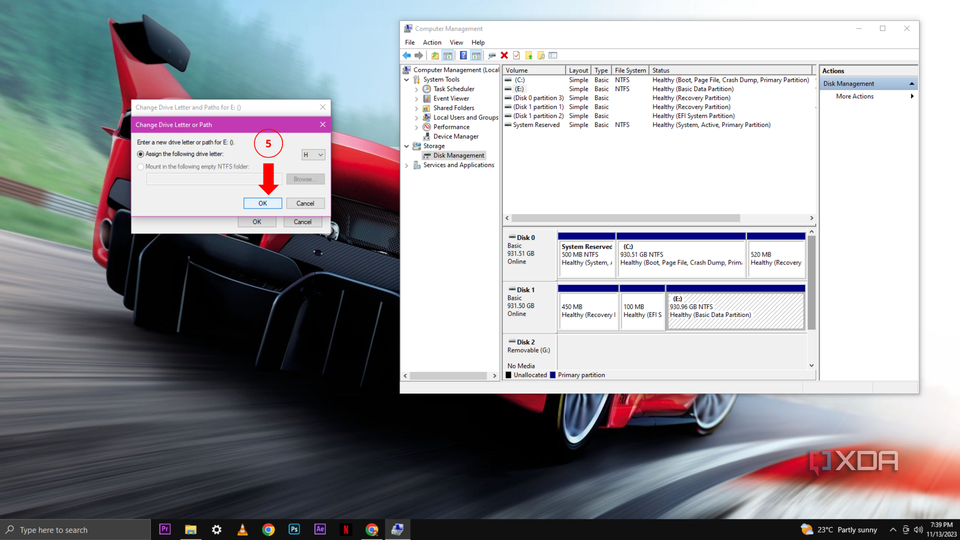Select Shared Folders in console tree

point(454,108)
